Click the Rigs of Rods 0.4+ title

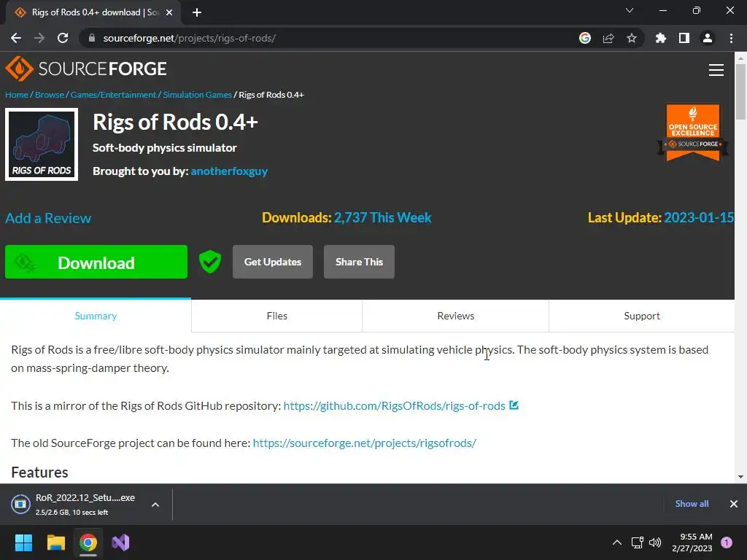175,122
